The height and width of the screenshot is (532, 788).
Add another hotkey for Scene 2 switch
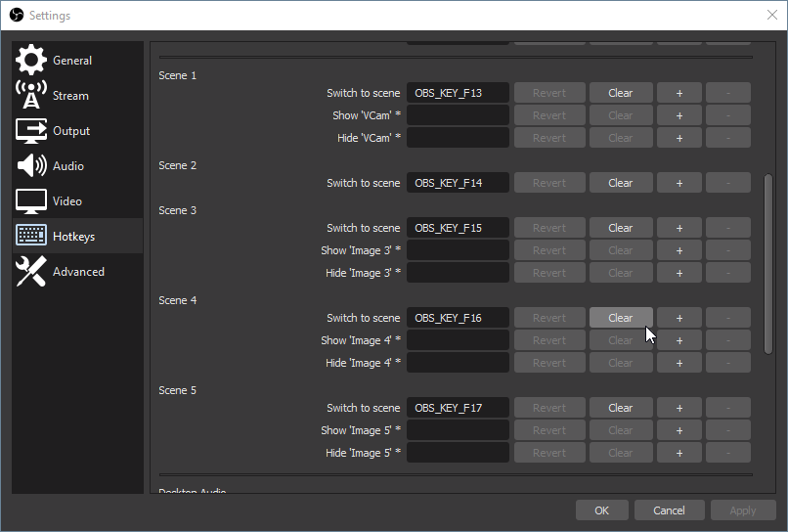679,183
